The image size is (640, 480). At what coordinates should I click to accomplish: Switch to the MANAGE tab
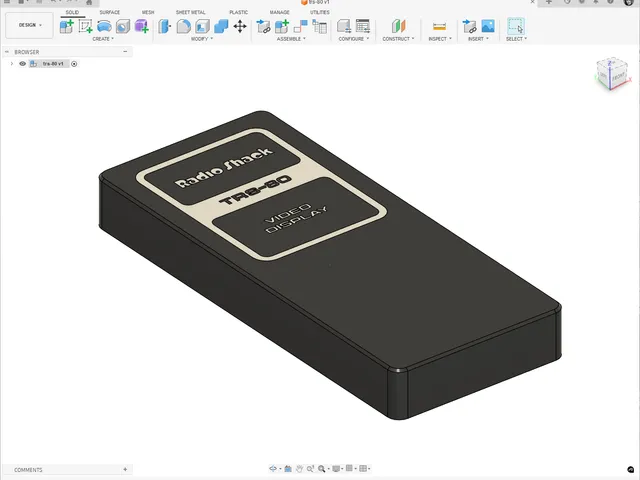[279, 12]
